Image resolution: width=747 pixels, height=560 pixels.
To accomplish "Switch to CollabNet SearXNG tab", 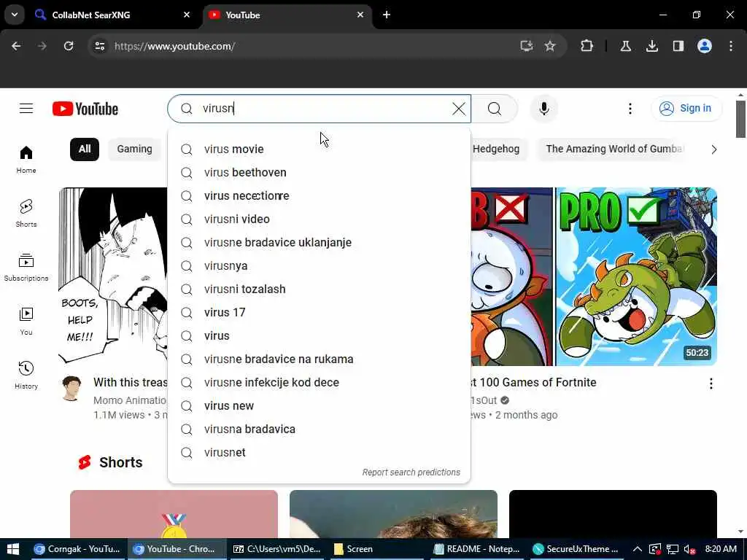I will 112,15.
